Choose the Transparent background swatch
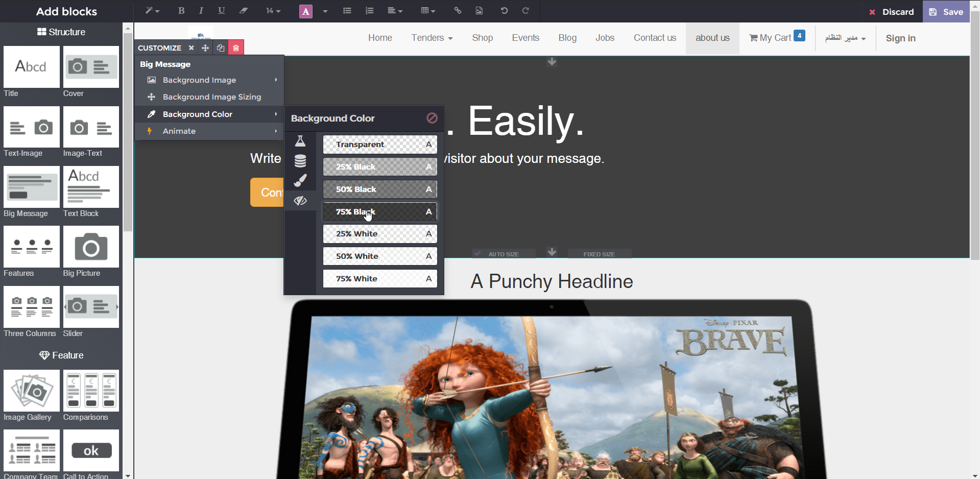This screenshot has height=479, width=980. [380, 145]
